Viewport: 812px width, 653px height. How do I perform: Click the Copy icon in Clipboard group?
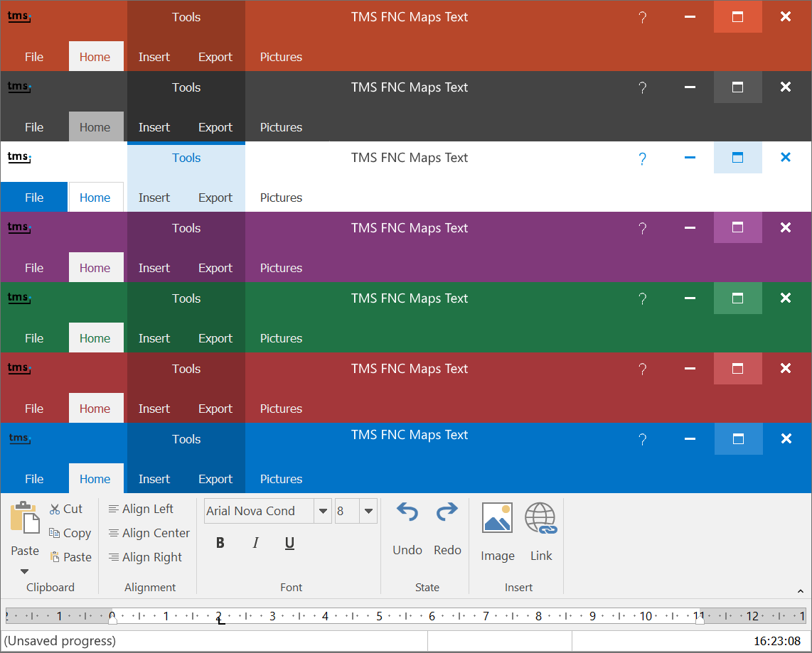click(x=55, y=533)
